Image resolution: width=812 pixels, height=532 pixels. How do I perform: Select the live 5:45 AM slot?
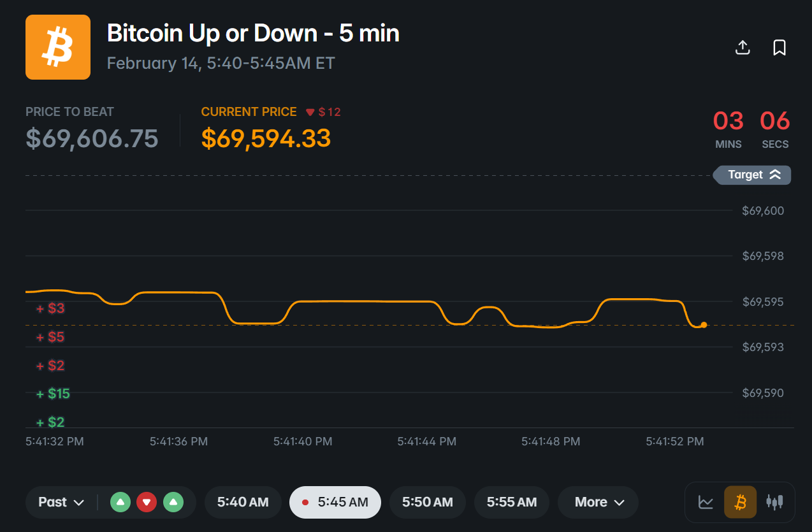tap(335, 502)
